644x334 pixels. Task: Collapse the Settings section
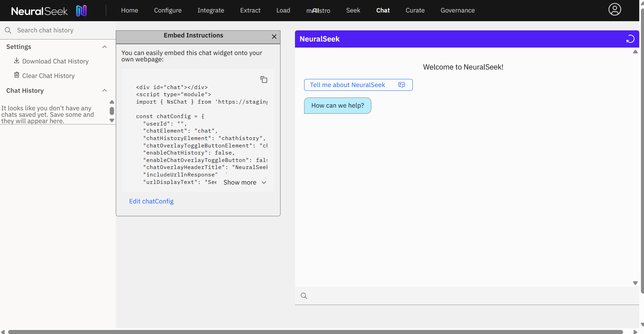(105, 47)
